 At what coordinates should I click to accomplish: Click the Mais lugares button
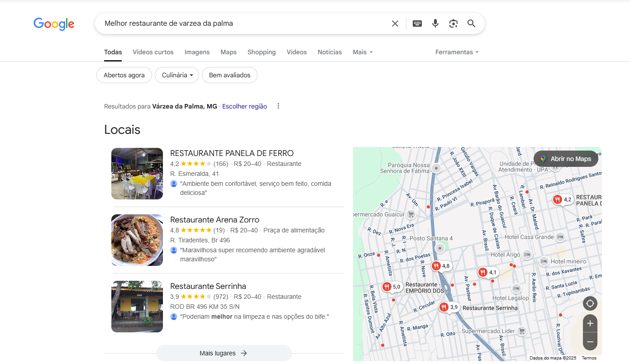pos(224,353)
